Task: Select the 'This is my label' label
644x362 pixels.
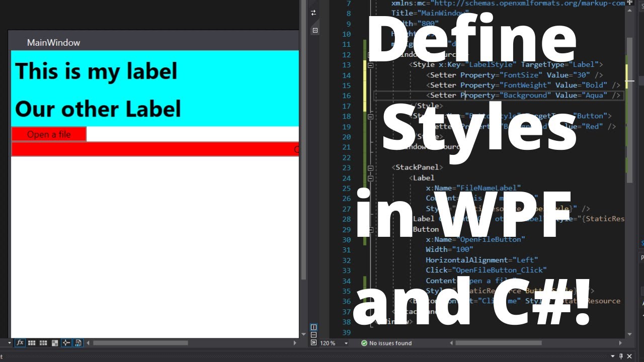Action: coord(96,71)
